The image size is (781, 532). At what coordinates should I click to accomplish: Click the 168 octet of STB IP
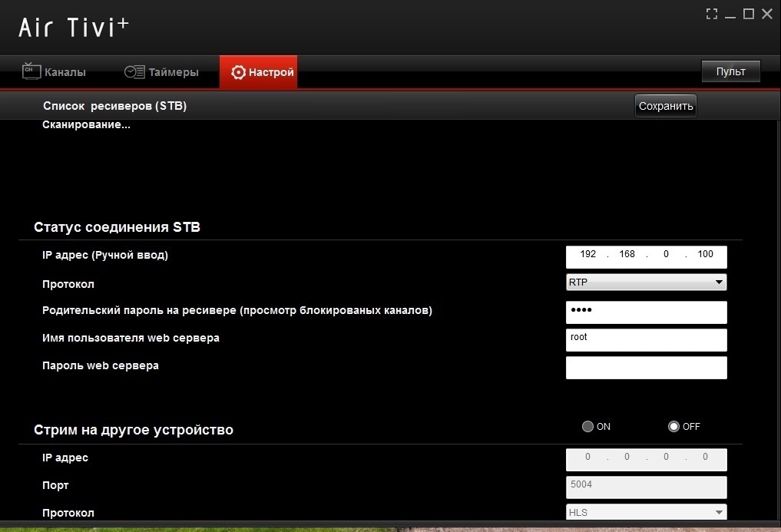tap(627, 254)
